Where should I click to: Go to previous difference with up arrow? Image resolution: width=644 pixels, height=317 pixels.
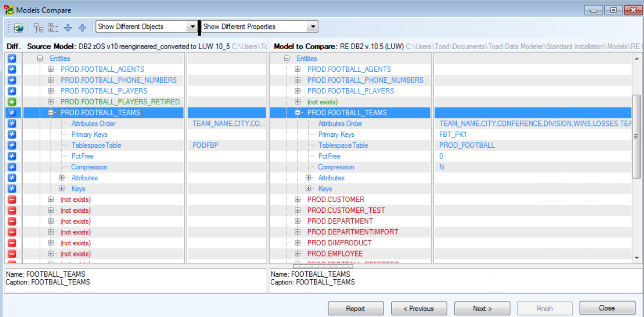click(x=82, y=27)
